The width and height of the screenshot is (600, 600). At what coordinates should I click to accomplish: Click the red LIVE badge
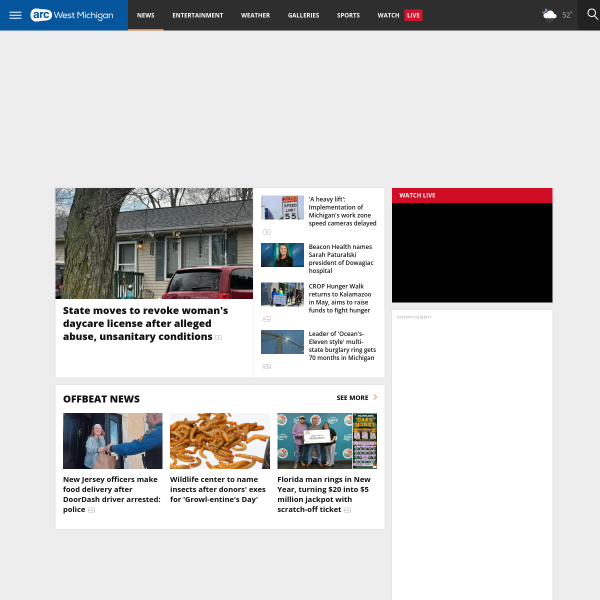[x=413, y=15]
